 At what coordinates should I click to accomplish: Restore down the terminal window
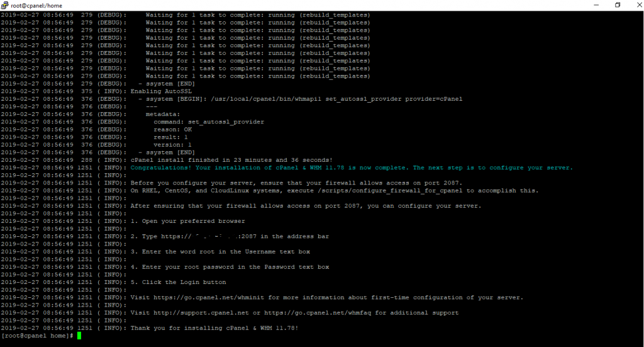(x=617, y=5)
